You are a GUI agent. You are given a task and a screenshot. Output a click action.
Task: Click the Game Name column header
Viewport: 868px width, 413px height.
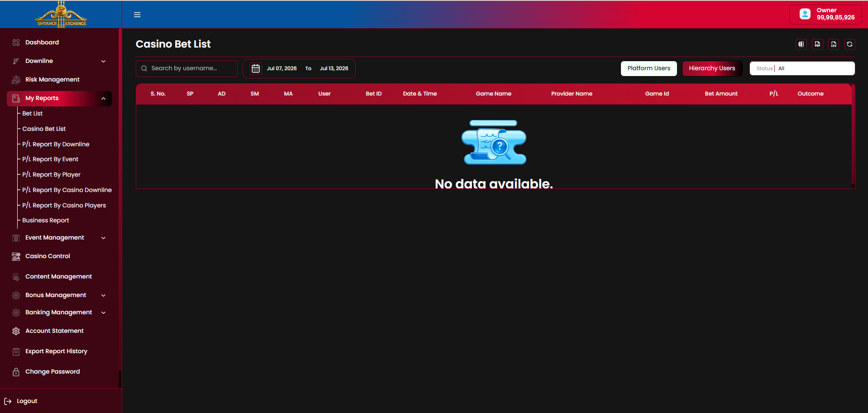[x=493, y=94]
